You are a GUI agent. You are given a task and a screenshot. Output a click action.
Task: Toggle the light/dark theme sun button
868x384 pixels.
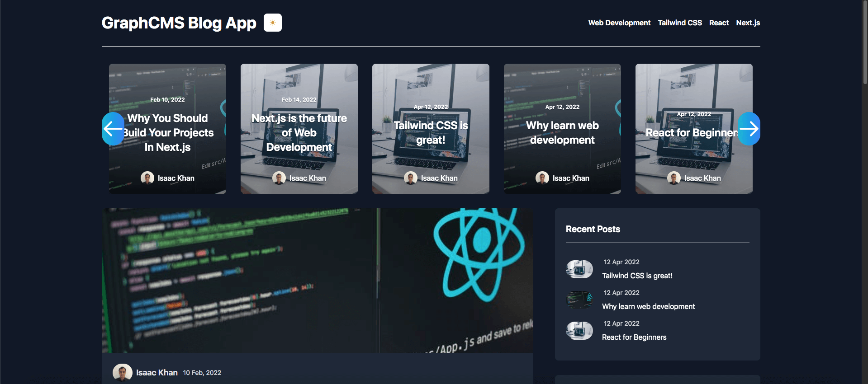point(272,23)
